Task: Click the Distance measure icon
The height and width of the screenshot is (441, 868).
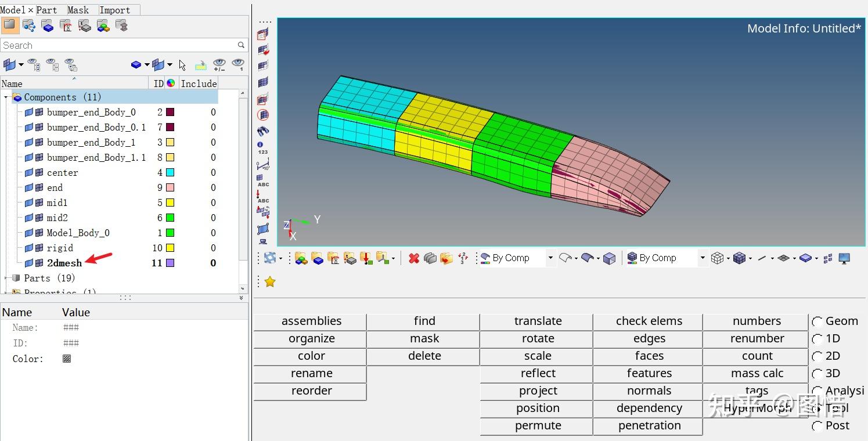Action: coord(263,165)
